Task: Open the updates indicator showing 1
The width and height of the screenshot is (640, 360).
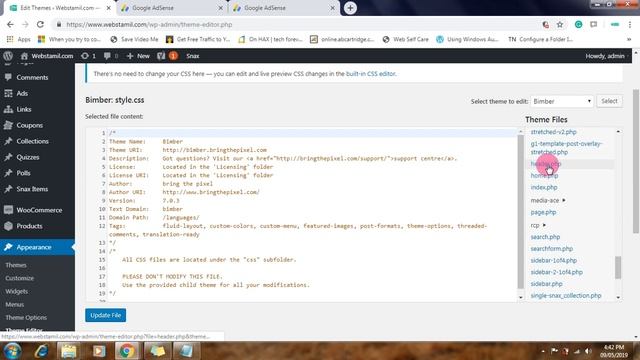Action: click(88, 56)
